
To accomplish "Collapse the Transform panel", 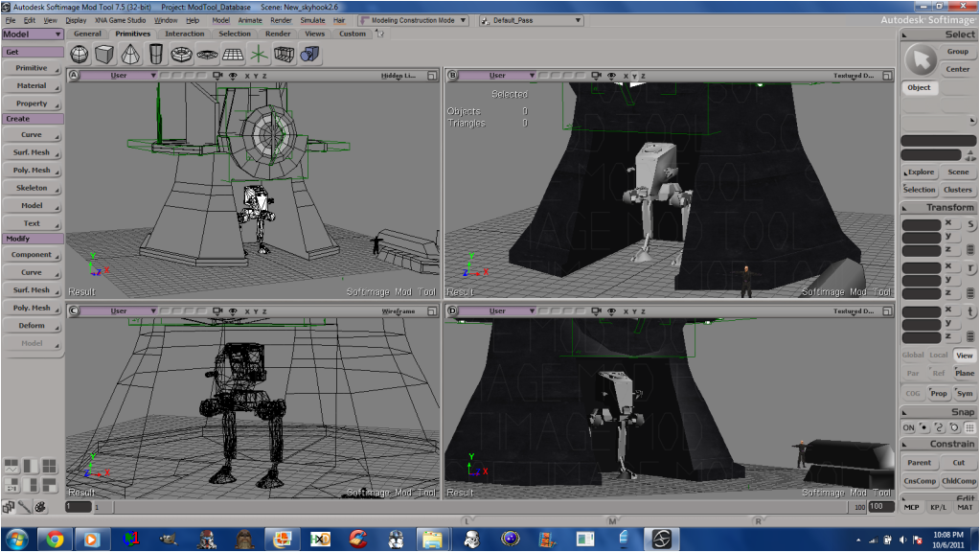I will (904, 208).
